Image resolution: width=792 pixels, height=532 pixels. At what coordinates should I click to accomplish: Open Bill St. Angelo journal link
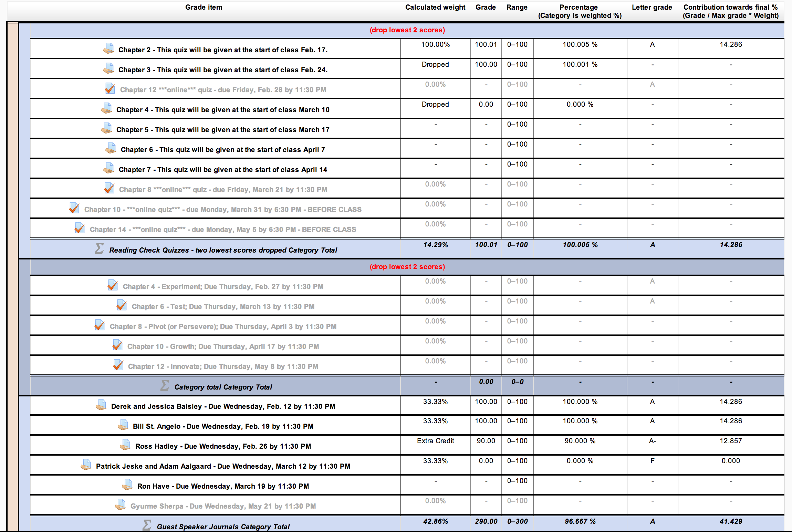(223, 426)
